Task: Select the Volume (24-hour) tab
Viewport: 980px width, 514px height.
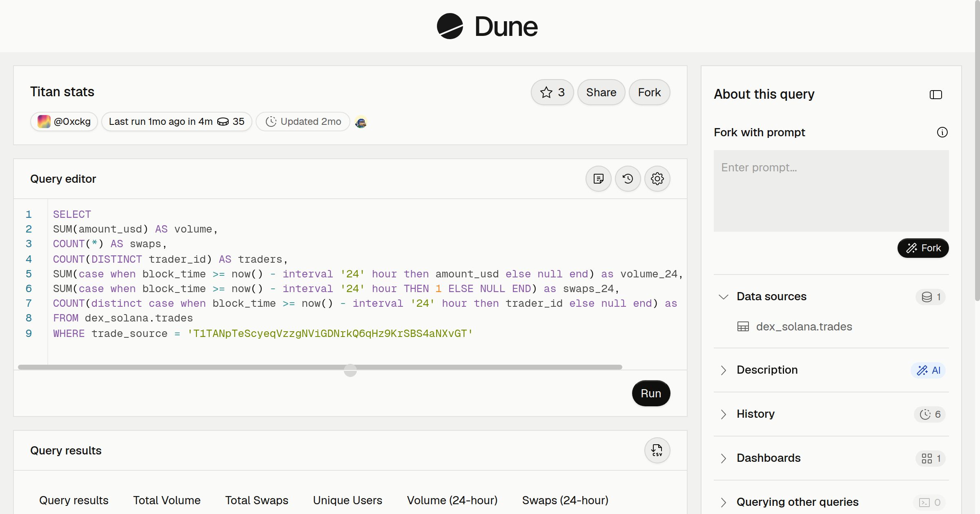Action: coord(452,501)
